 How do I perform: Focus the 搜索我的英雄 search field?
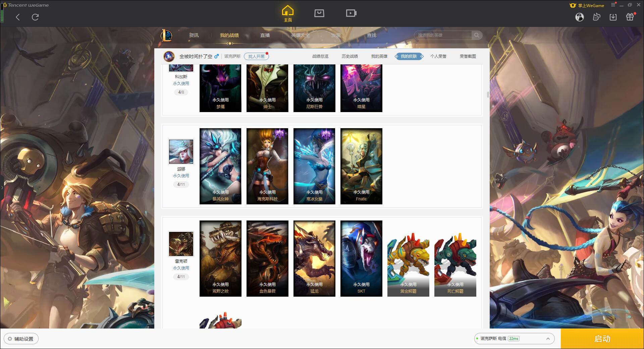pos(443,35)
